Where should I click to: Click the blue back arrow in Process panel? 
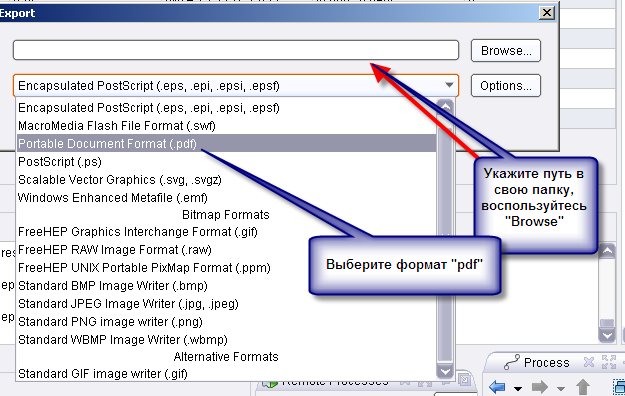tap(497, 387)
